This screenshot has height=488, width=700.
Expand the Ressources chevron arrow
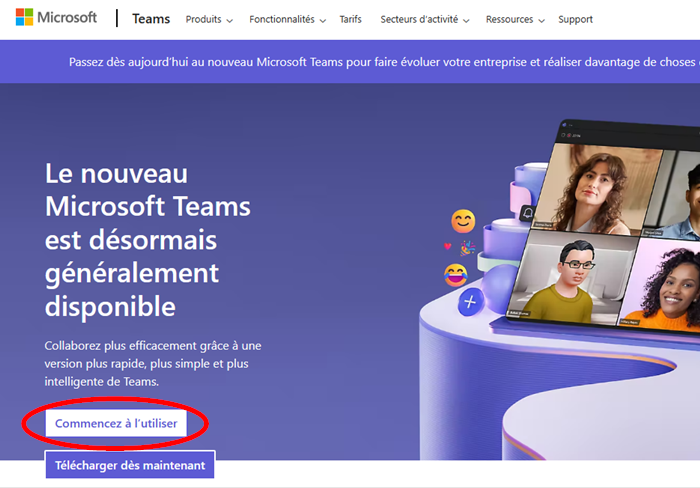pos(542,21)
